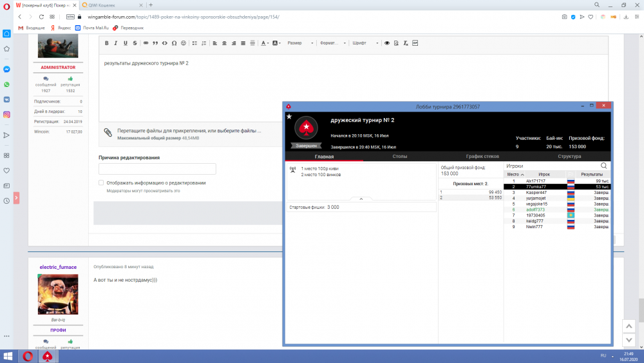Viewport: 644px width, 363px height.
Task: Apply italic formatting in the editor
Action: click(x=116, y=43)
